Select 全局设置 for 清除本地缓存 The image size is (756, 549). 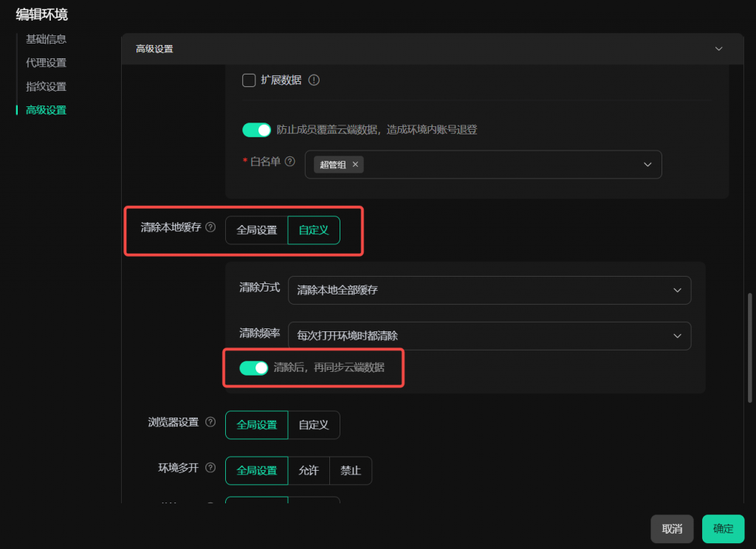(256, 229)
